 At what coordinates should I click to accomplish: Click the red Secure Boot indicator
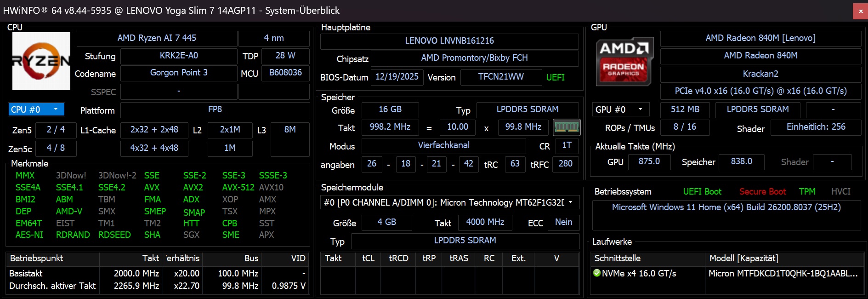[762, 192]
